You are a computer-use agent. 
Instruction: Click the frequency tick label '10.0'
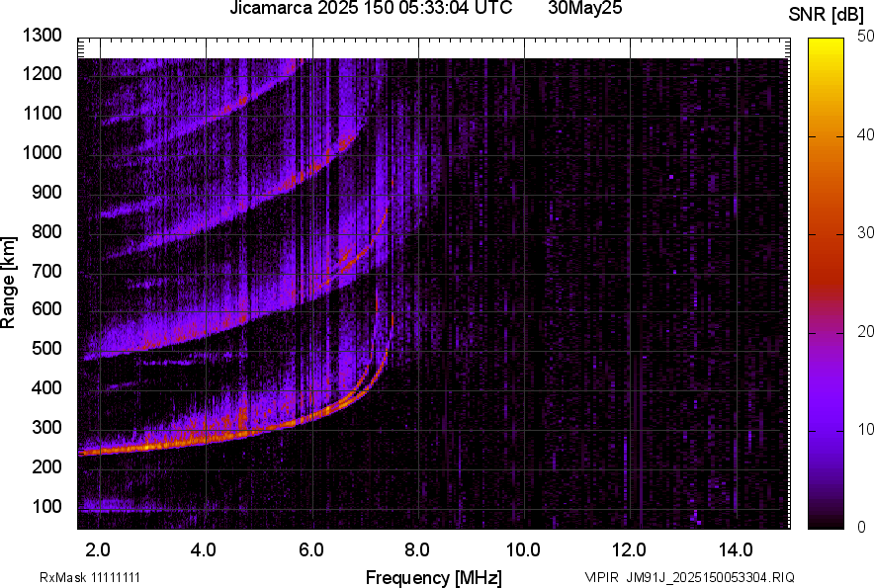523,550
